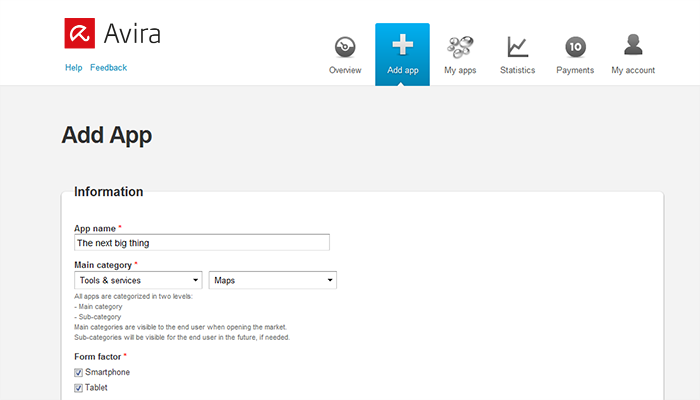Switch to the Statistics tab label
The width and height of the screenshot is (700, 400).
click(517, 70)
